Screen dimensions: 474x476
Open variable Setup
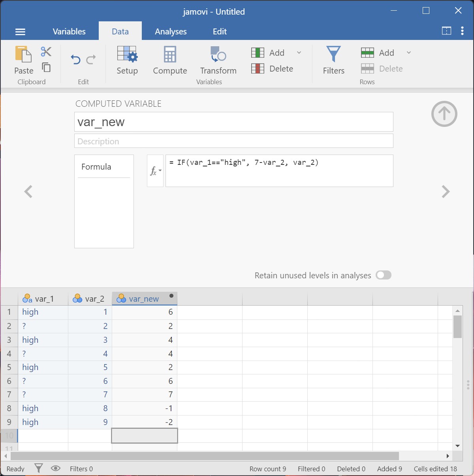click(127, 60)
